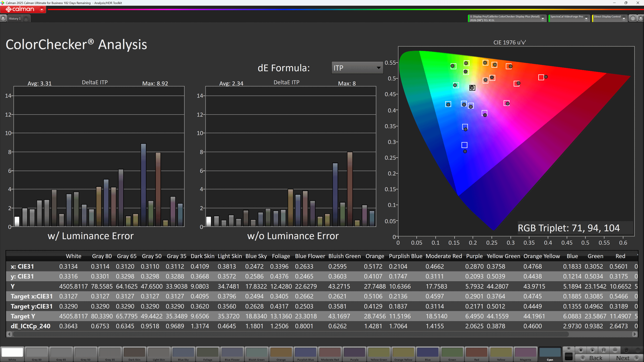644x362 pixels.
Task: Click the stop measurement icon
Action: click(581, 350)
